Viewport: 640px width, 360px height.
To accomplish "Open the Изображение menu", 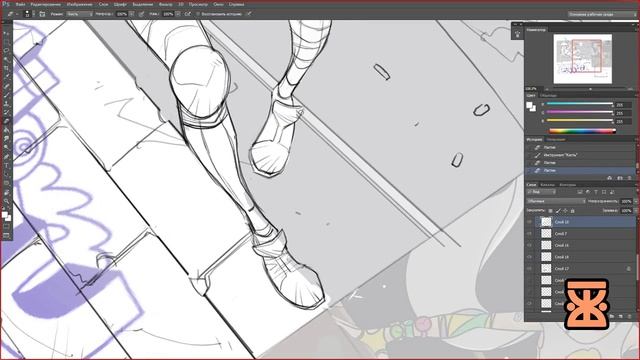I will [x=79, y=4].
